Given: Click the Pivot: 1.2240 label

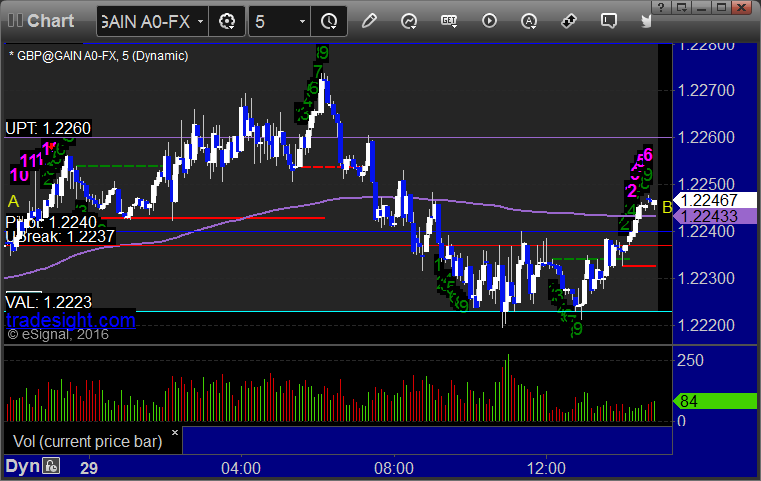Looking at the screenshot, I should pos(51,222).
